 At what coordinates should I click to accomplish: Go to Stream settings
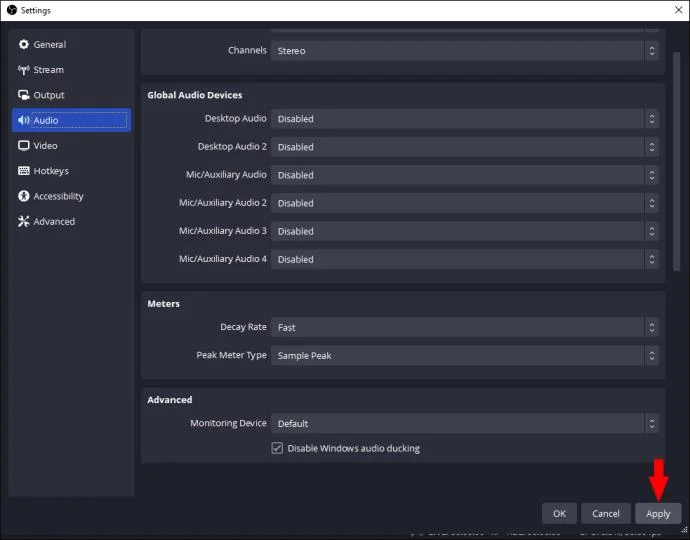(71, 70)
